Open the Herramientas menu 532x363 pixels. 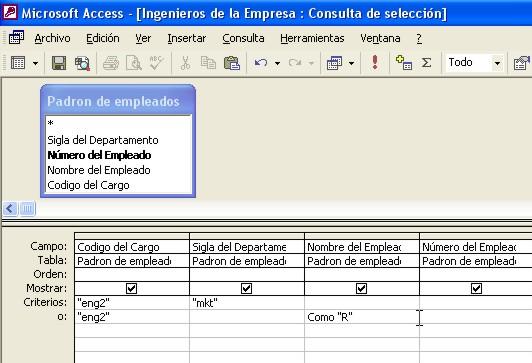point(312,38)
